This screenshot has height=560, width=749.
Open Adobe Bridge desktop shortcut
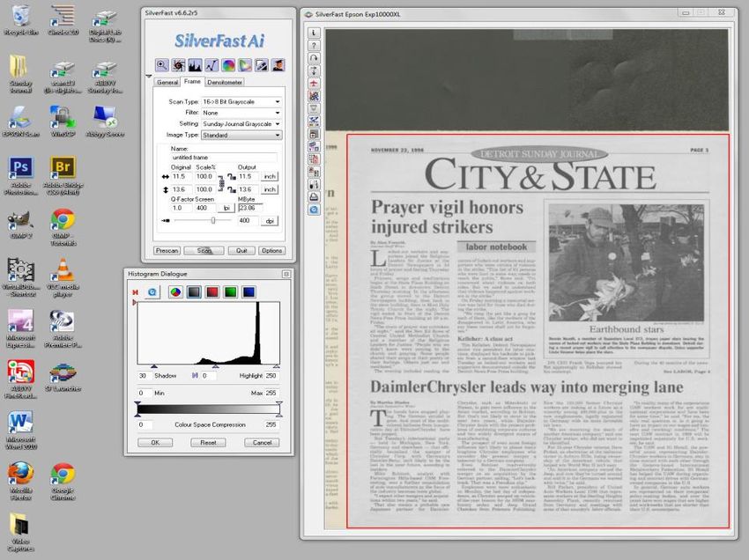point(63,176)
